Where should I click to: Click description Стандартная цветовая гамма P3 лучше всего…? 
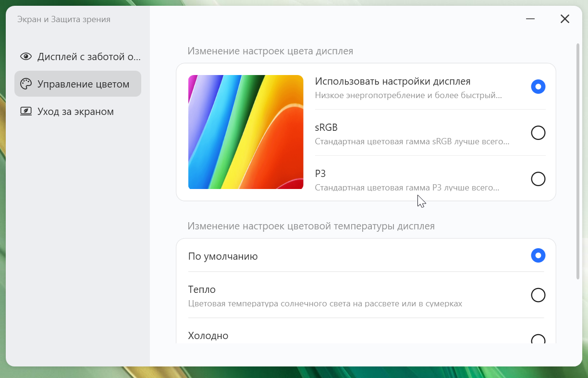pyautogui.click(x=407, y=188)
